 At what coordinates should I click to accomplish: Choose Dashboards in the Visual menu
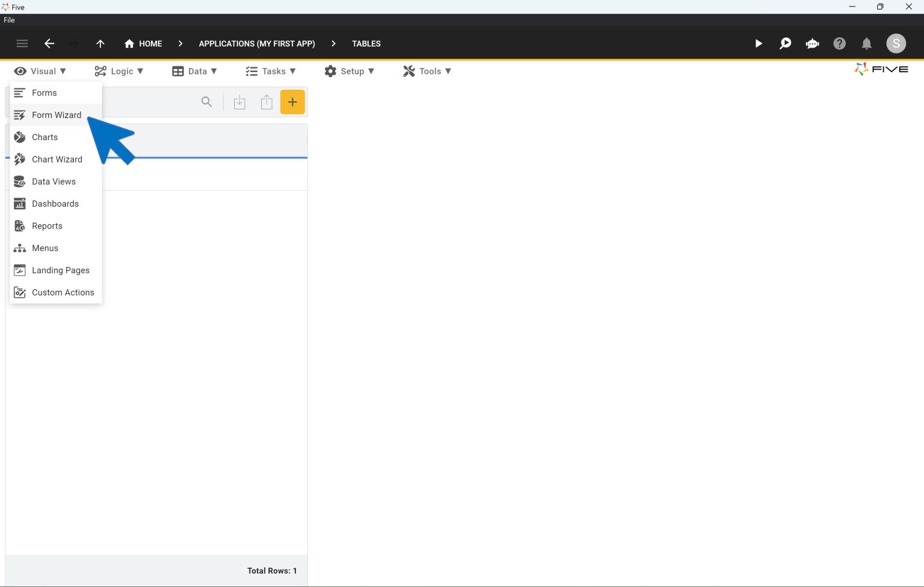(x=55, y=204)
